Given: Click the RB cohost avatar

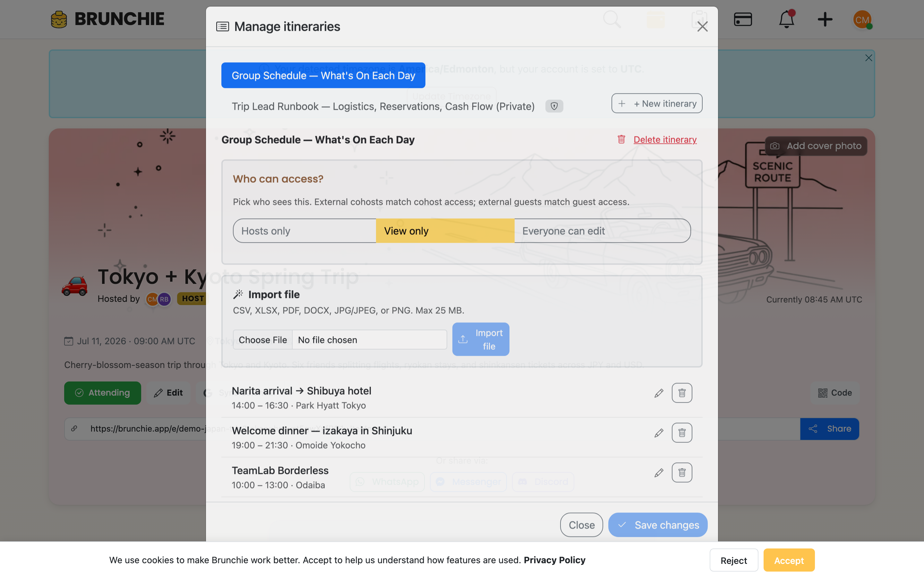Looking at the screenshot, I should pos(164,299).
